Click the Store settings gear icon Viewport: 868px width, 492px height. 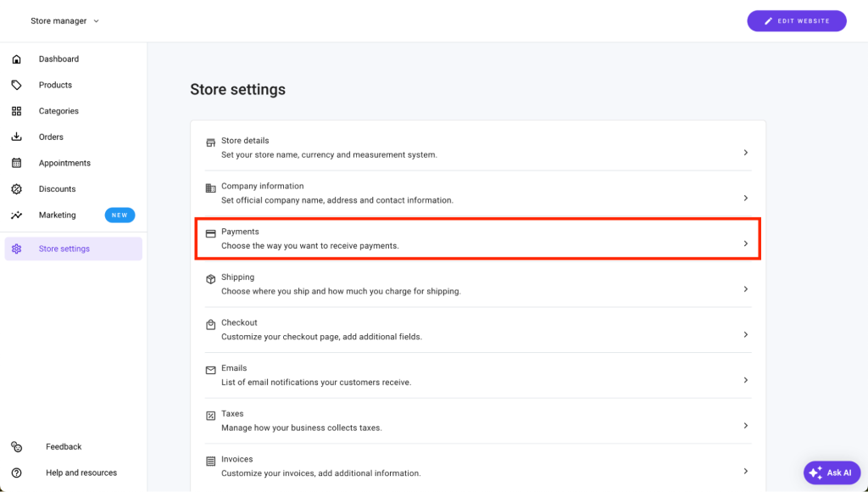click(x=17, y=248)
